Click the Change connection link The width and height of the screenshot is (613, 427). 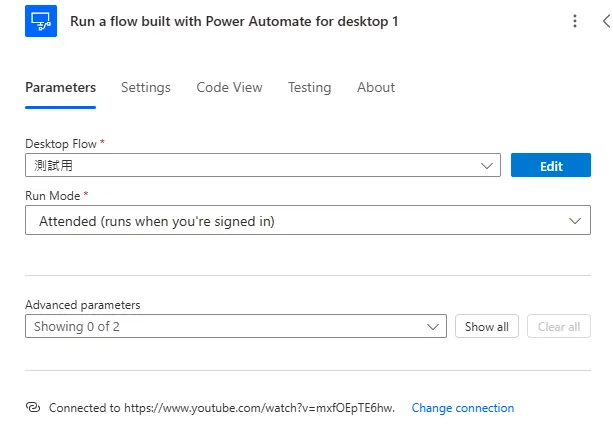point(463,408)
